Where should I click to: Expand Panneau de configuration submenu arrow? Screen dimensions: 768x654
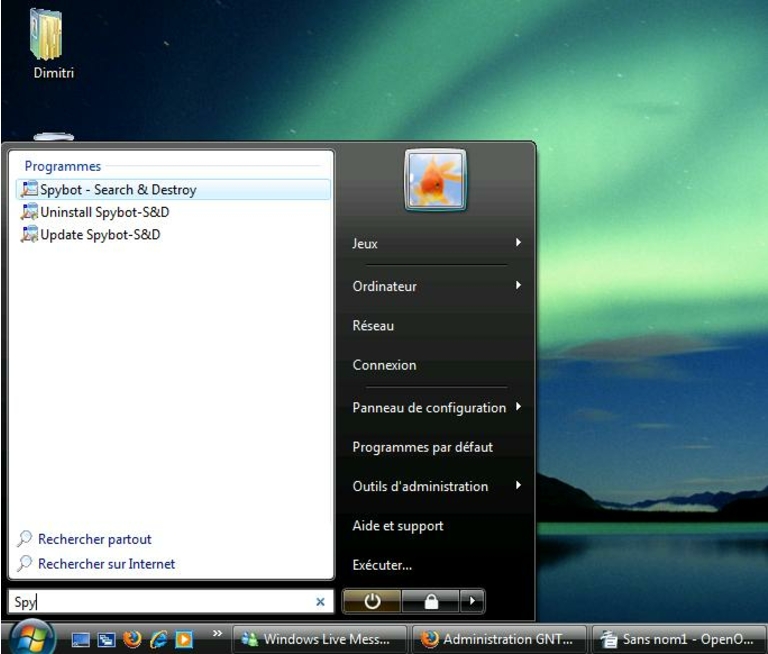click(x=518, y=407)
